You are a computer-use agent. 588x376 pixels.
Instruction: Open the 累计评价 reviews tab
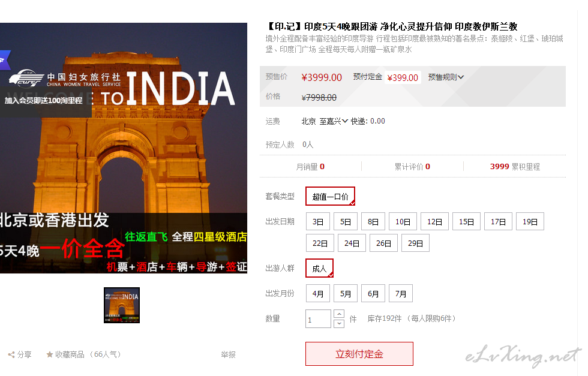[412, 167]
